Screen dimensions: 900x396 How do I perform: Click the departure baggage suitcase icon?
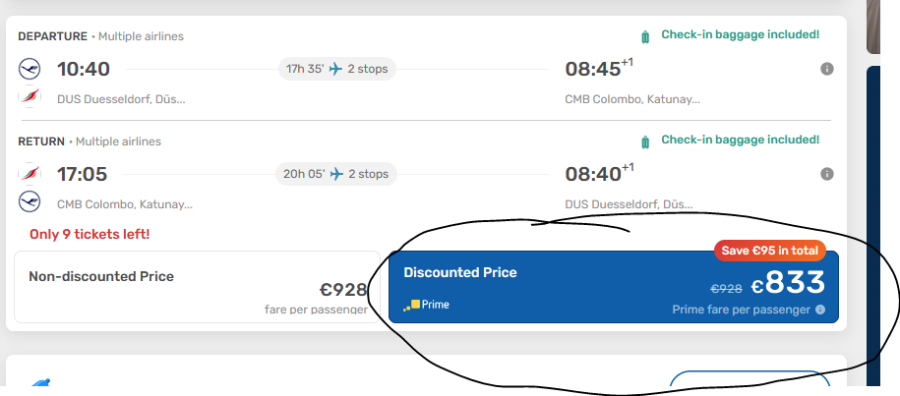(x=645, y=37)
